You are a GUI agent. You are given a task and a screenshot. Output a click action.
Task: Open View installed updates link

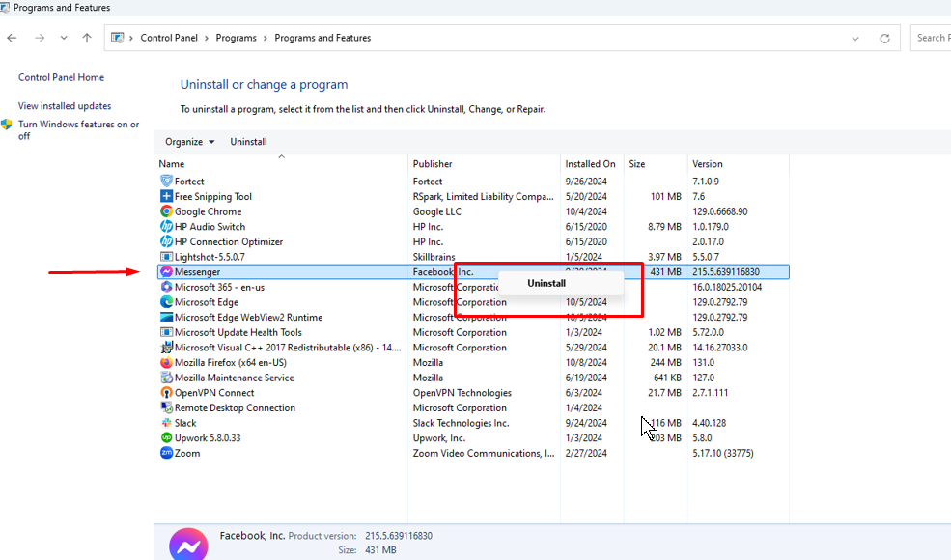tap(65, 106)
